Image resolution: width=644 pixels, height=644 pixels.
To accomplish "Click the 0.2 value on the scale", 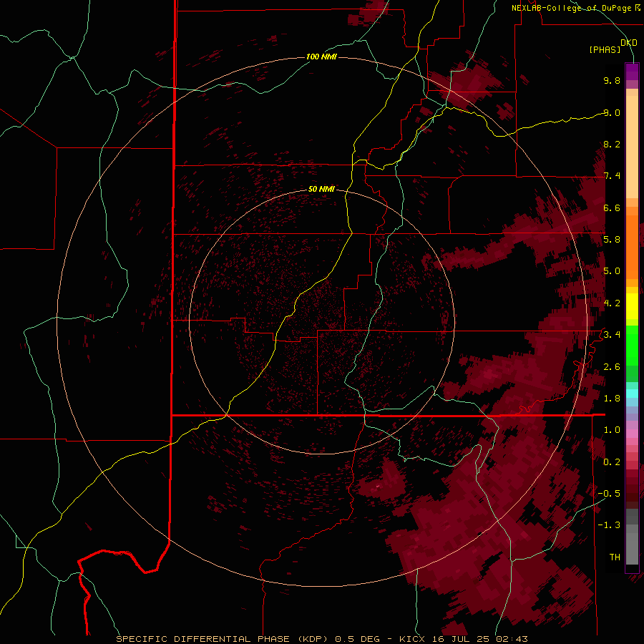I will (612, 462).
